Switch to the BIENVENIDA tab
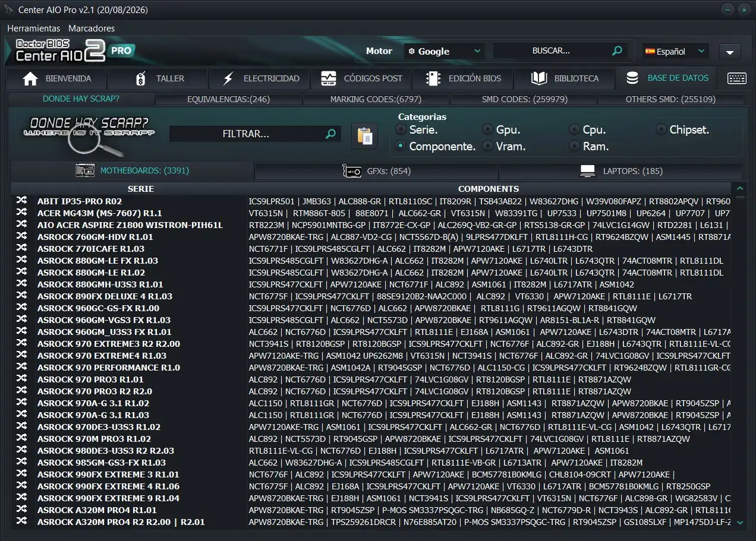 click(56, 78)
